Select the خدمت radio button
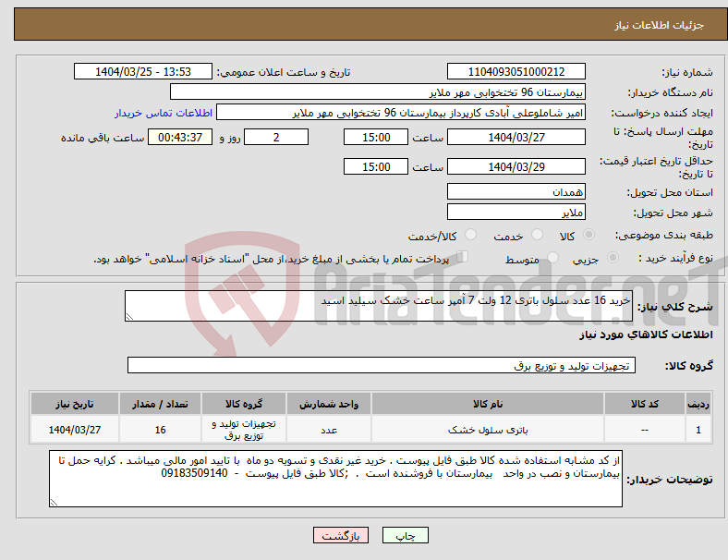Viewport: 728px width, 560px height. pos(537,235)
